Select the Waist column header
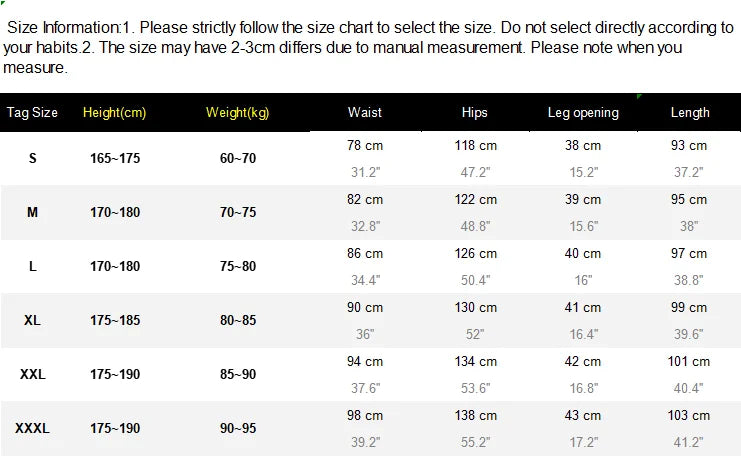Viewport: 741px width, 457px height. coord(364,112)
